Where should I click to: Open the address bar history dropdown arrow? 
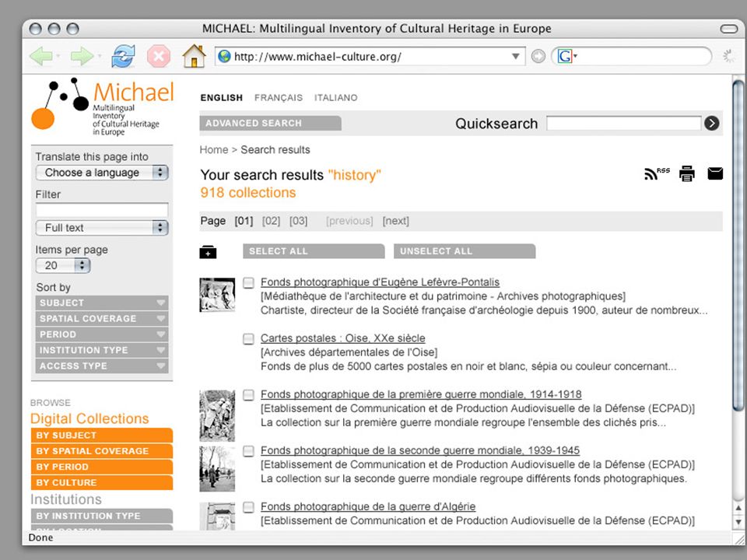coord(515,57)
